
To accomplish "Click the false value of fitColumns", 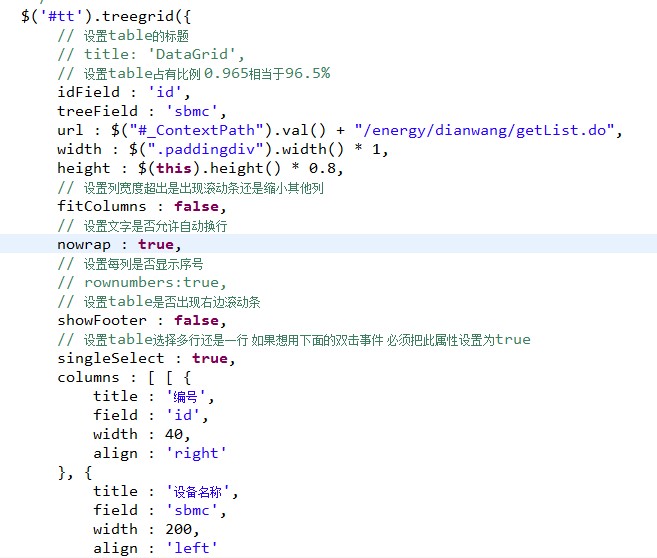I will tap(197, 207).
